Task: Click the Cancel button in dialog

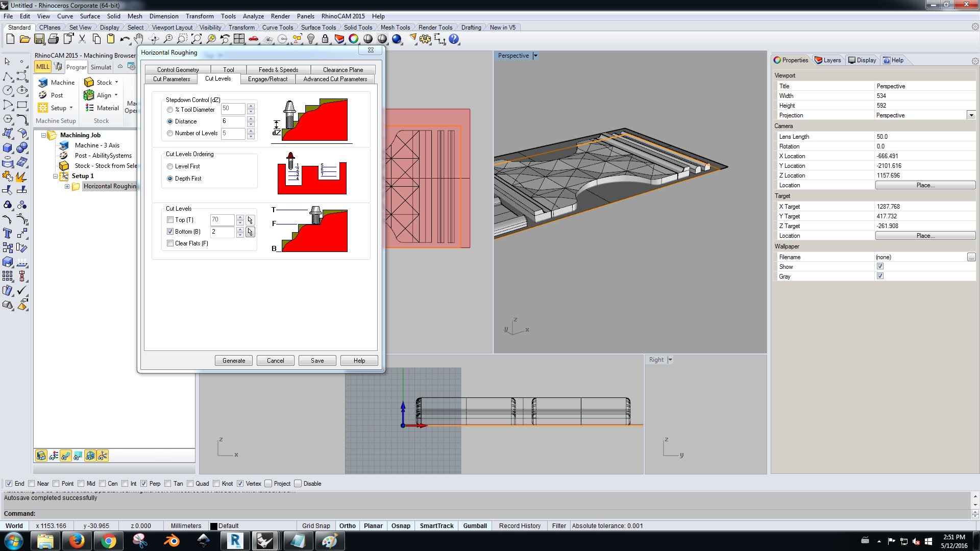Action: [276, 361]
